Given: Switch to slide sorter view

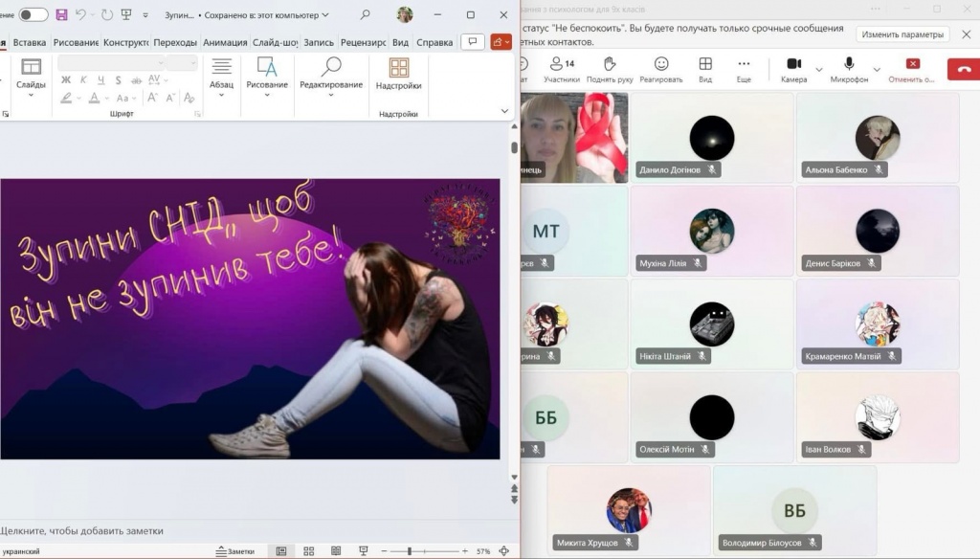Looking at the screenshot, I should [309, 551].
